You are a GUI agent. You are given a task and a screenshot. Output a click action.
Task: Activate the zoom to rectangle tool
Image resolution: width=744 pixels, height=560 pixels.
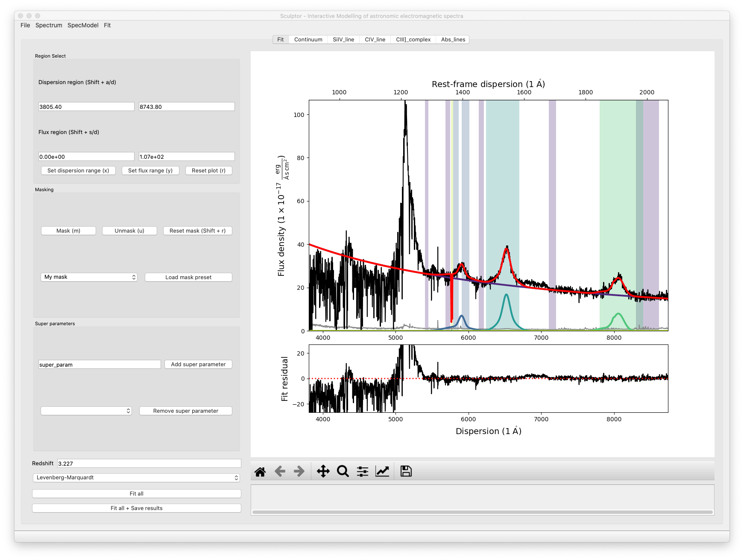tap(343, 472)
